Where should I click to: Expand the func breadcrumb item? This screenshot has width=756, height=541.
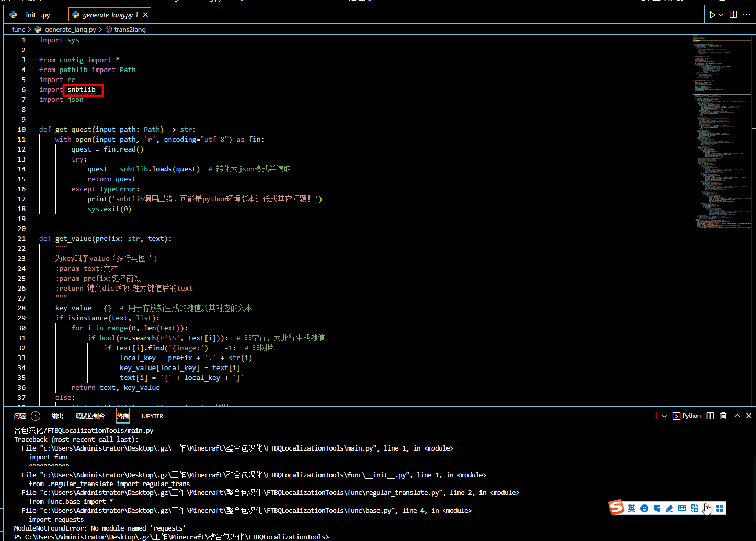tap(18, 29)
